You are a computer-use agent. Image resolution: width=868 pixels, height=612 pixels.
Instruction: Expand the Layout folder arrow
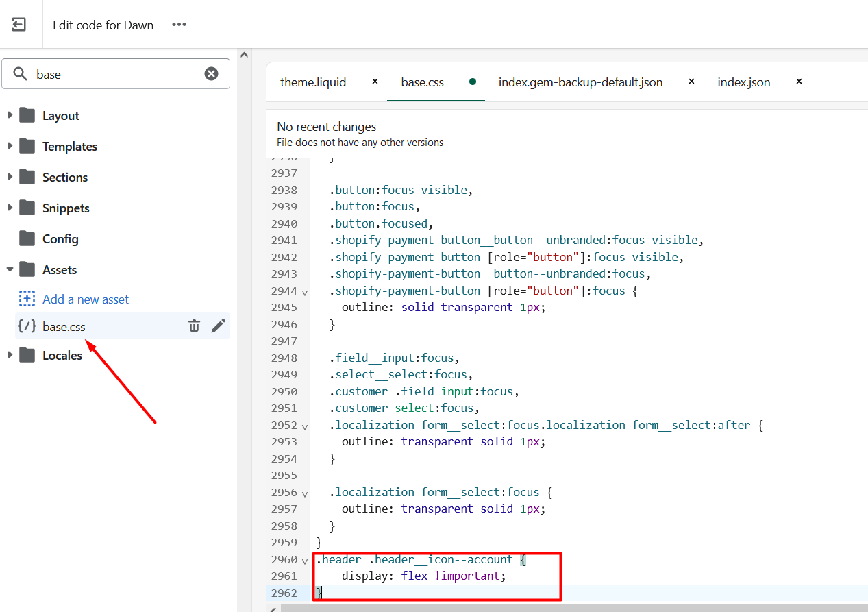pyautogui.click(x=10, y=115)
